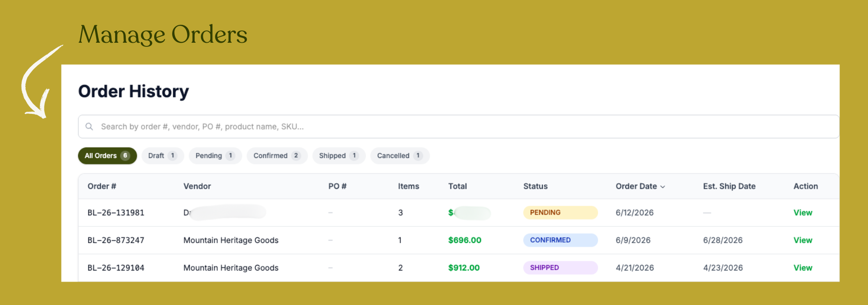The width and height of the screenshot is (868, 305).
Task: Click the SHIPPED status badge
Action: point(560,268)
